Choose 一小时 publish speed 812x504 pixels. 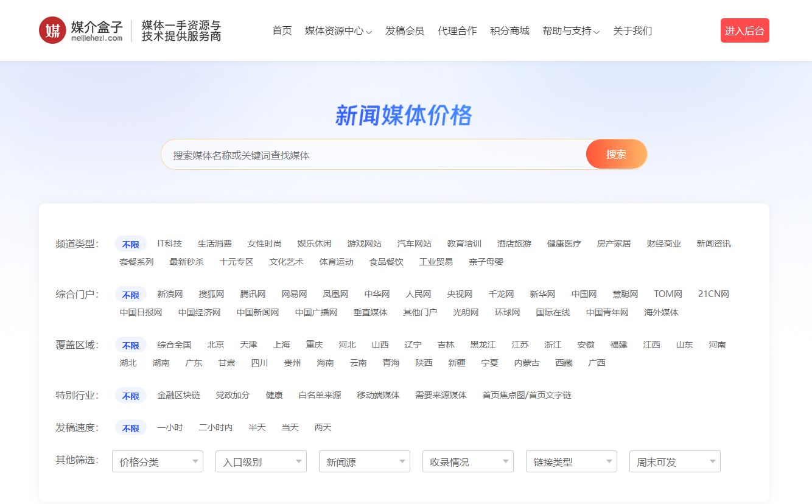(x=170, y=427)
